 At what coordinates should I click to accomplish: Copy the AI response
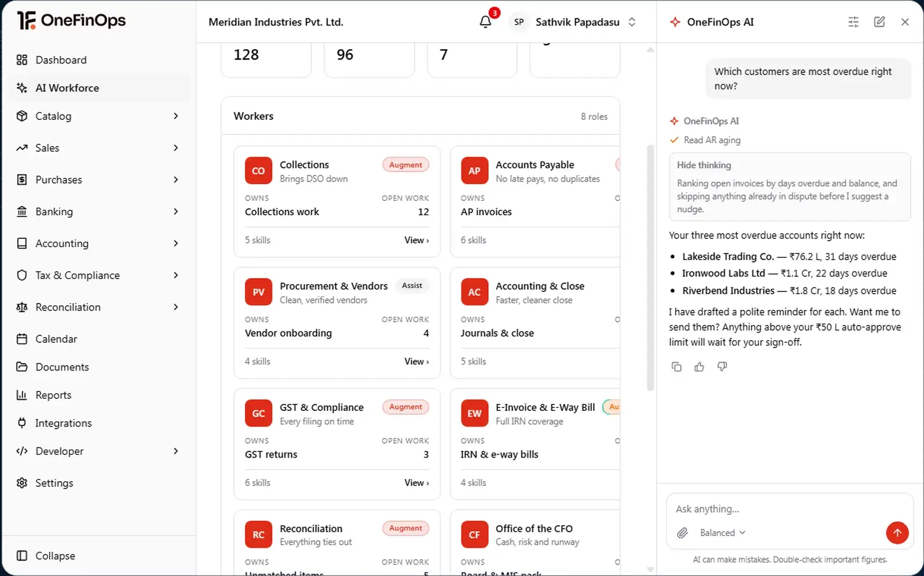(676, 366)
